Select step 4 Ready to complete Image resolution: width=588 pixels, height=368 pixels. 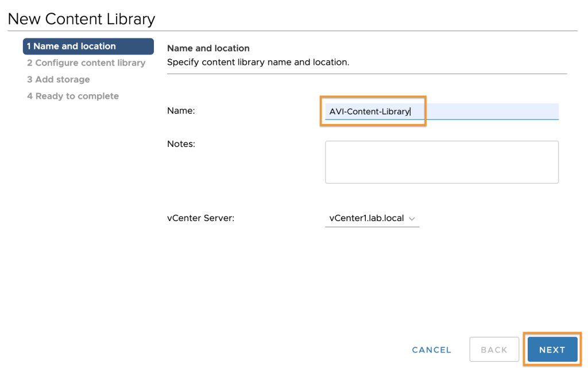(x=73, y=96)
